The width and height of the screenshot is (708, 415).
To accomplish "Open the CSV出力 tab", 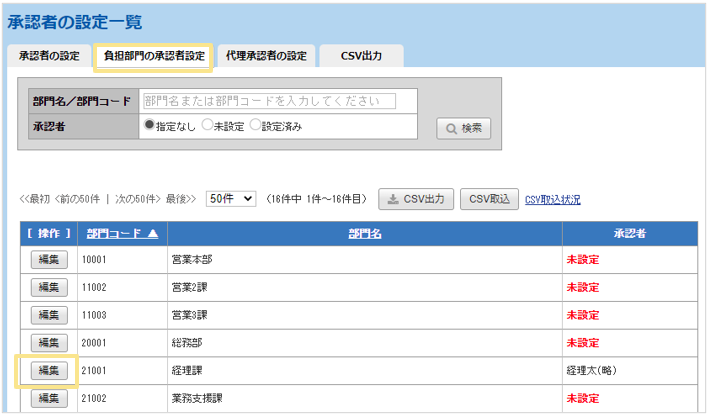I will (362, 56).
